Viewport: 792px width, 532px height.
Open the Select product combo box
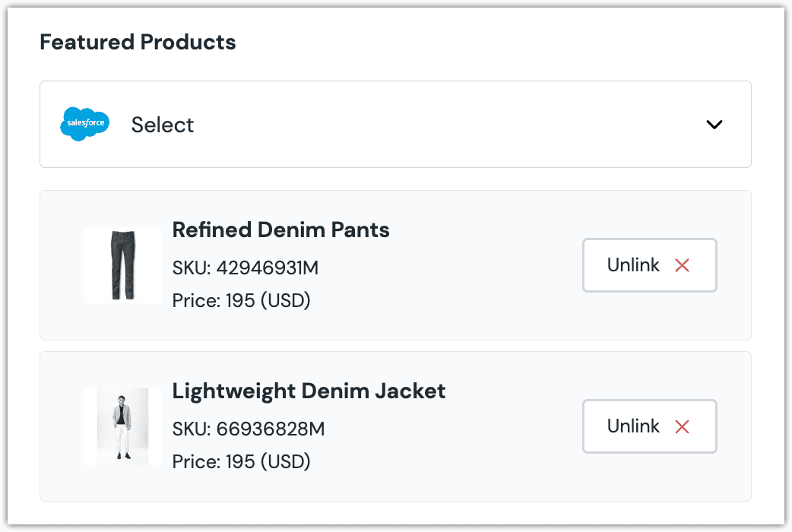395,125
